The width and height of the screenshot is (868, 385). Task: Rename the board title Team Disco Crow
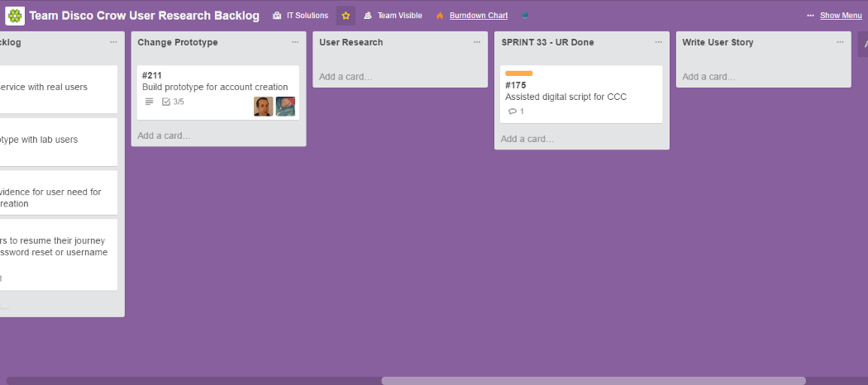point(144,16)
